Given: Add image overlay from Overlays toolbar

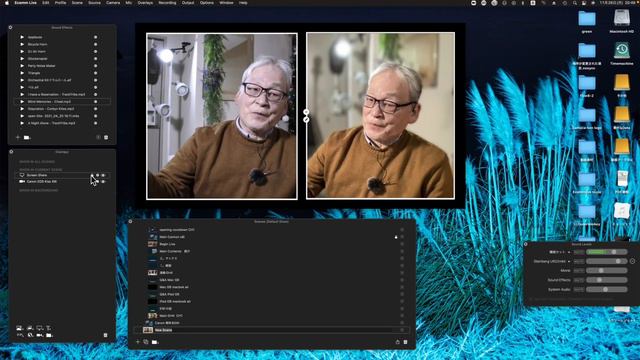Looking at the screenshot, I should (19, 328).
